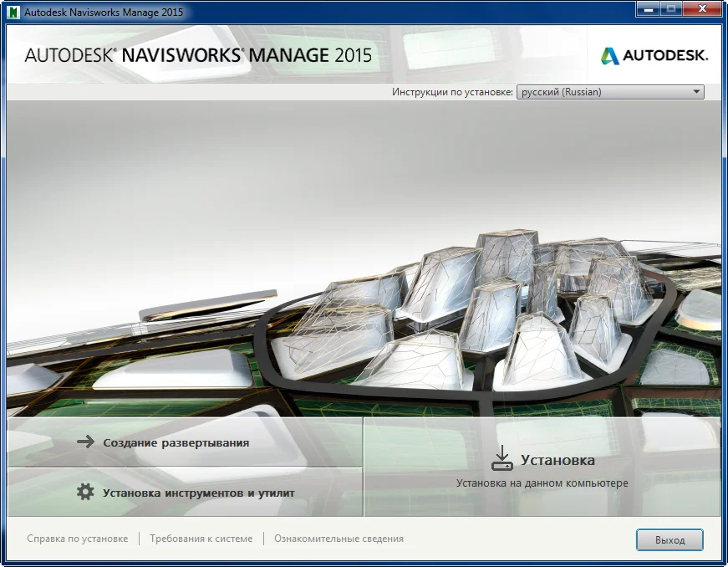Image resolution: width=728 pixels, height=567 pixels.
Task: Choose Установка инструментов и утилит
Action: (198, 493)
